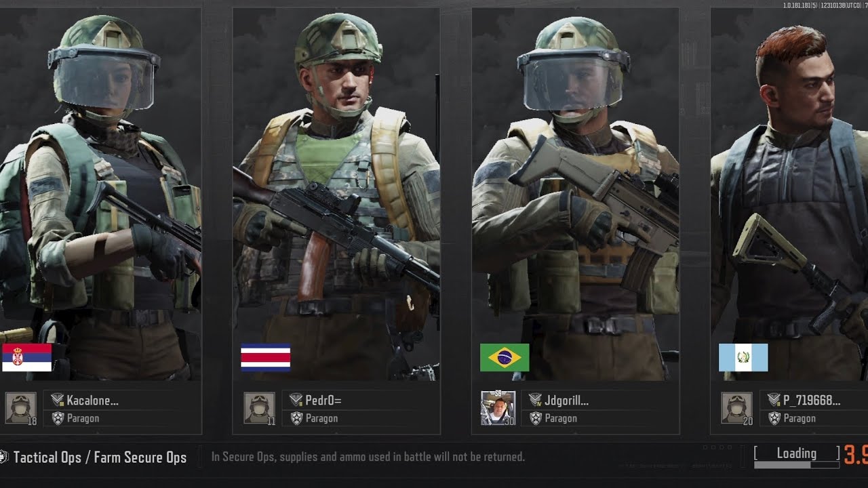The width and height of the screenshot is (868, 488).
Task: Click rank chevron icon beside Kacalone
Action: point(58,400)
